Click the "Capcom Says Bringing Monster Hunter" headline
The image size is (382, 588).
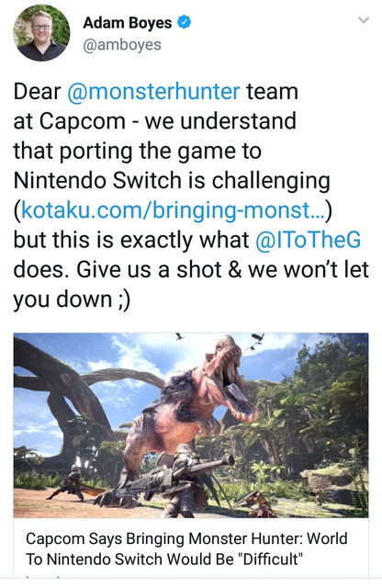click(186, 548)
